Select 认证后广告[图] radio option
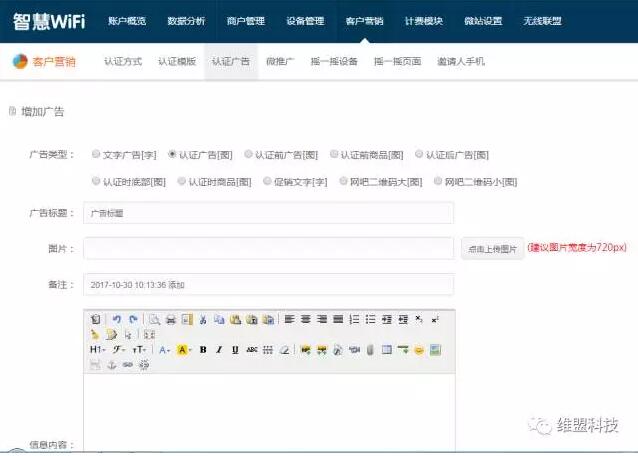Viewport: 638px width, 456px height. coord(419,154)
